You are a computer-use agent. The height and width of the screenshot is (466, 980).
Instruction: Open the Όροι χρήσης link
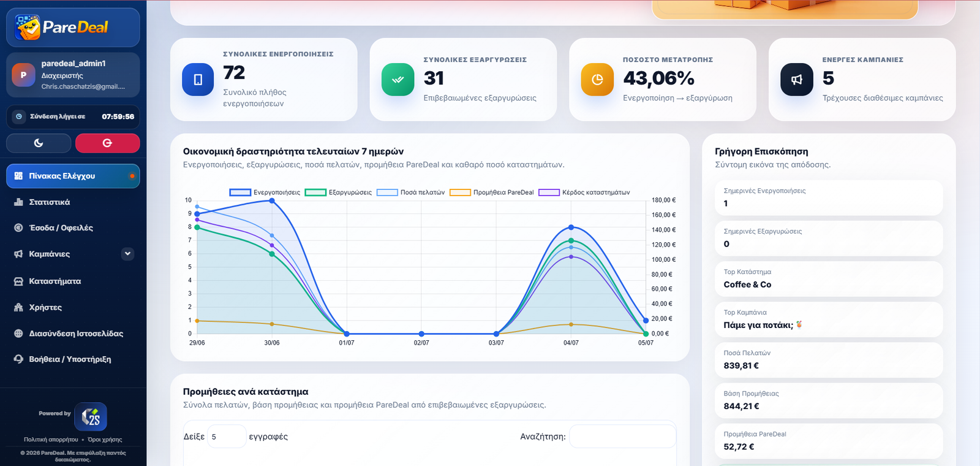105,440
